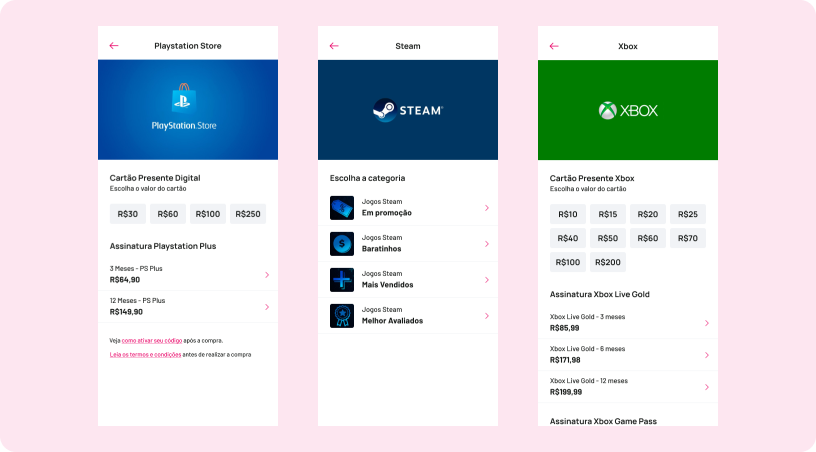Pick the R$15 Xbox gift card
Image resolution: width=816 pixels, height=452 pixels.
(x=607, y=214)
